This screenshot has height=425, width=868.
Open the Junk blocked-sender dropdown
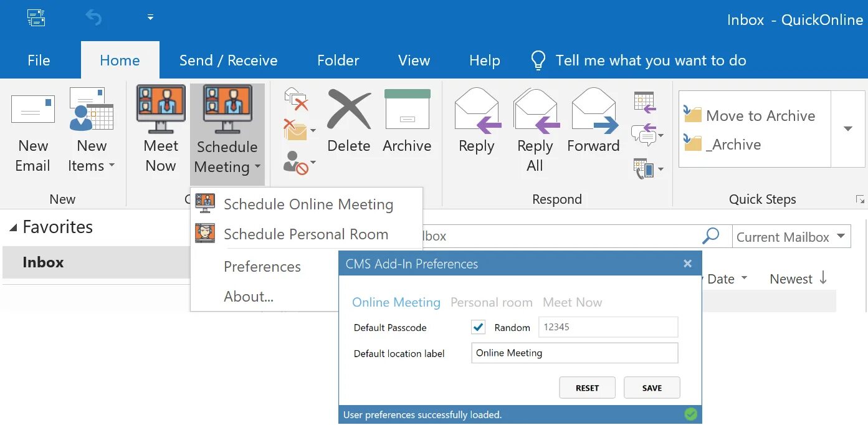(x=300, y=163)
